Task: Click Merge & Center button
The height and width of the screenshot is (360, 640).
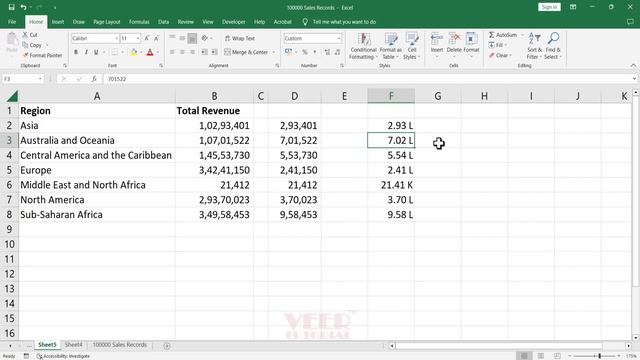Action: pyautogui.click(x=246, y=52)
